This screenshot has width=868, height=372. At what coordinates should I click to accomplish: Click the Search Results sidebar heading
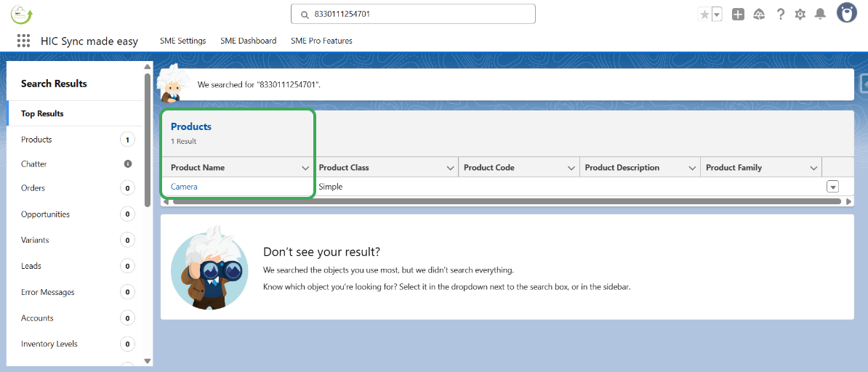(54, 84)
